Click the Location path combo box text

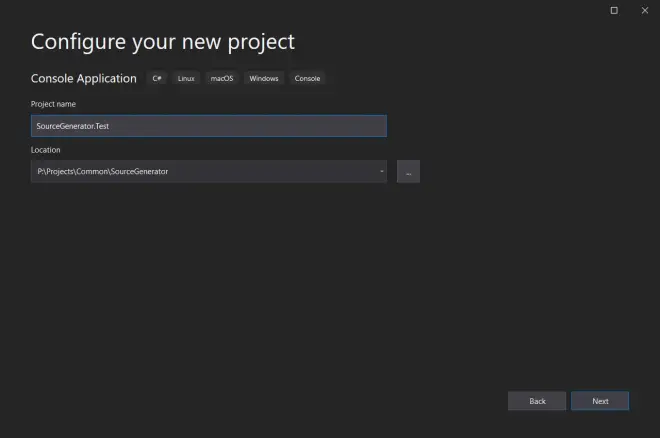click(103, 171)
